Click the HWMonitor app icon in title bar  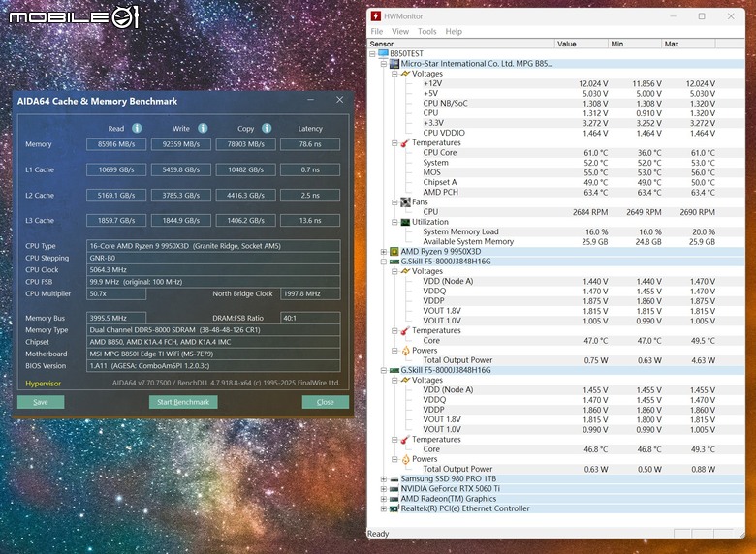coord(376,16)
